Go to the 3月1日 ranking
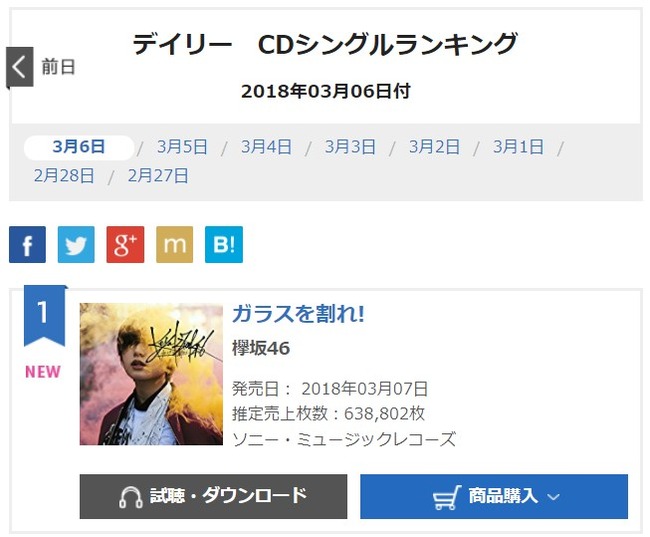This screenshot has height=537, width=650. [518, 147]
